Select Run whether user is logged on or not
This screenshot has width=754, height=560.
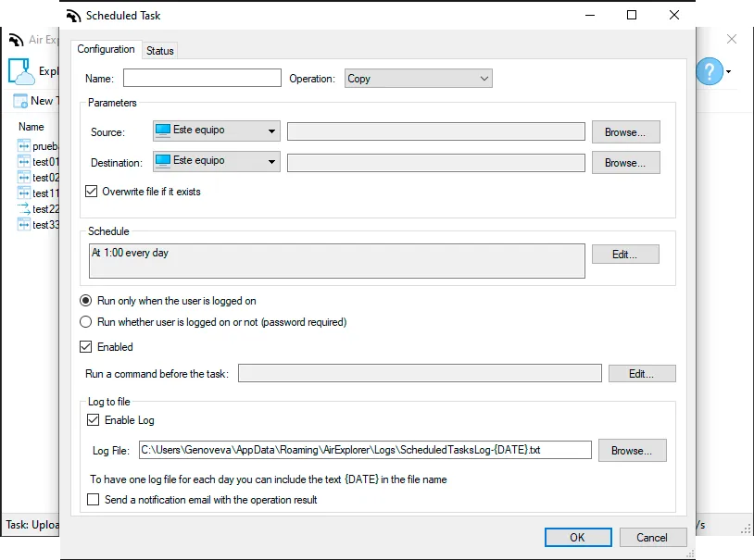click(85, 322)
